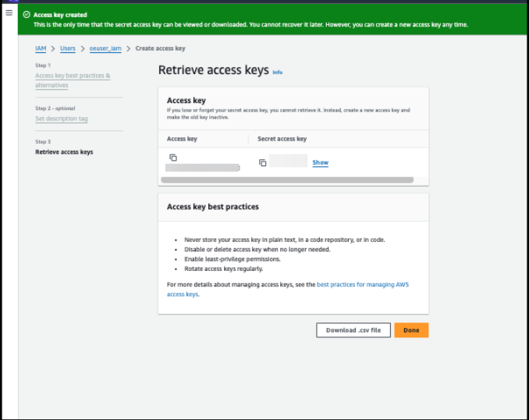Click the Secret access key column header

[x=282, y=139]
